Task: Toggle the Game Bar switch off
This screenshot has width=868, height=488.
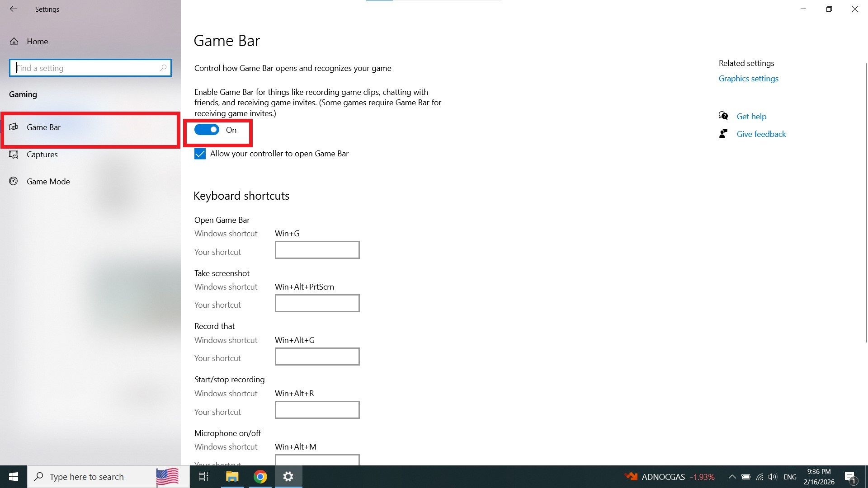Action: [x=207, y=130]
